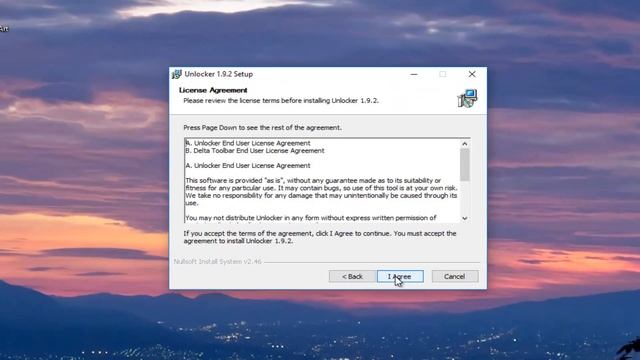
Task: Click the license text scrollbar thumb
Action: [x=464, y=164]
